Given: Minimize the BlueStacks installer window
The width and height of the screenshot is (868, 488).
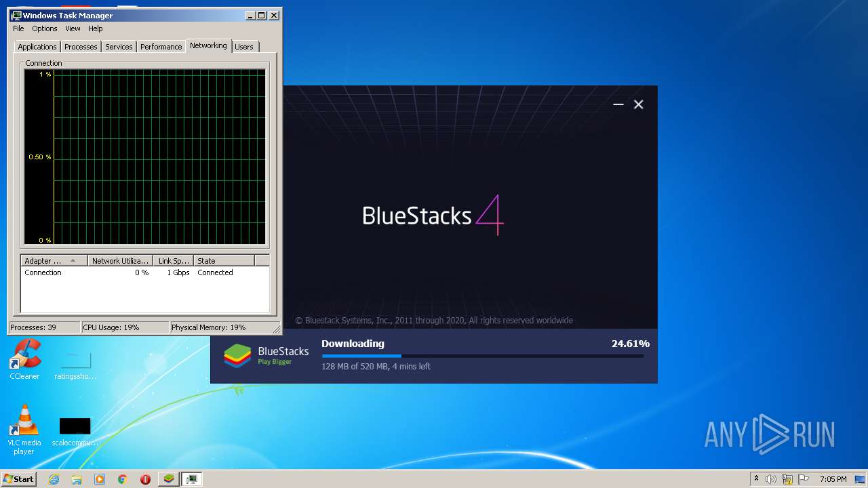Looking at the screenshot, I should pyautogui.click(x=618, y=104).
